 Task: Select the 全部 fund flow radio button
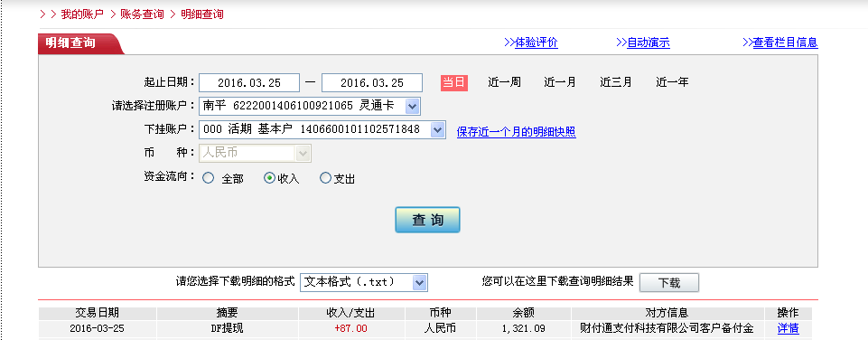pyautogui.click(x=208, y=178)
